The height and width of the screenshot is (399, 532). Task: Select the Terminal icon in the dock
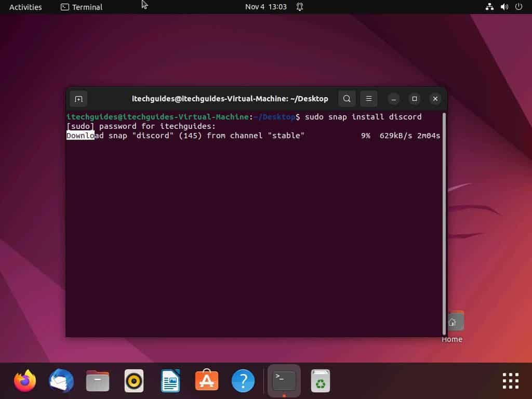point(284,381)
